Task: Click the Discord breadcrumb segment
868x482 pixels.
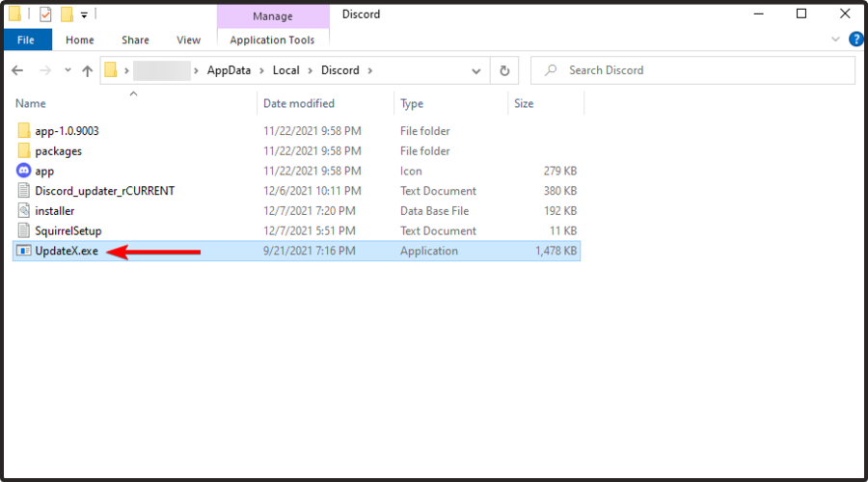Action: (339, 70)
